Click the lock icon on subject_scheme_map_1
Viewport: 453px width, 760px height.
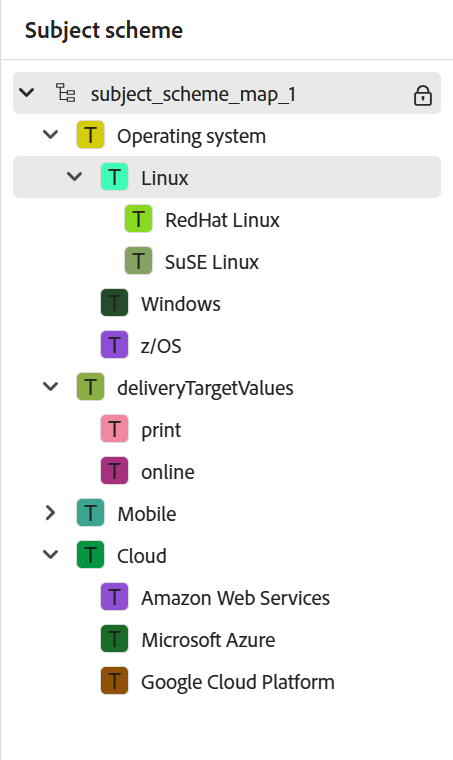coord(422,95)
